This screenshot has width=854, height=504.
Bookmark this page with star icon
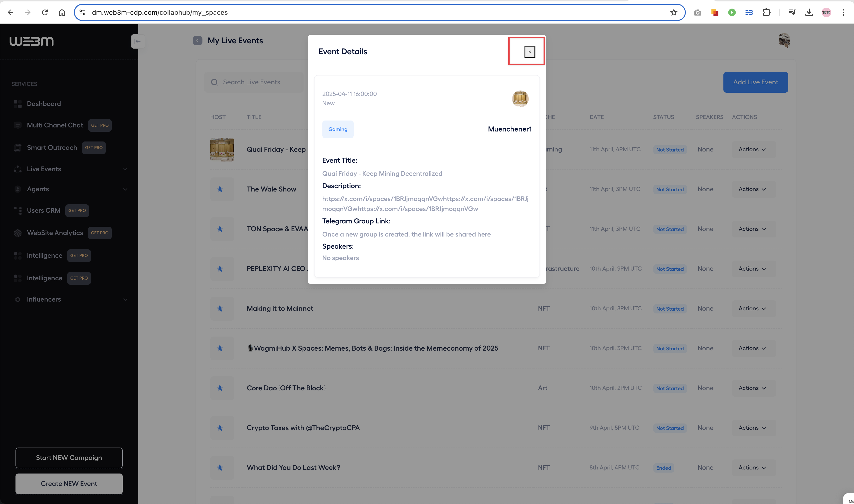coord(674,13)
